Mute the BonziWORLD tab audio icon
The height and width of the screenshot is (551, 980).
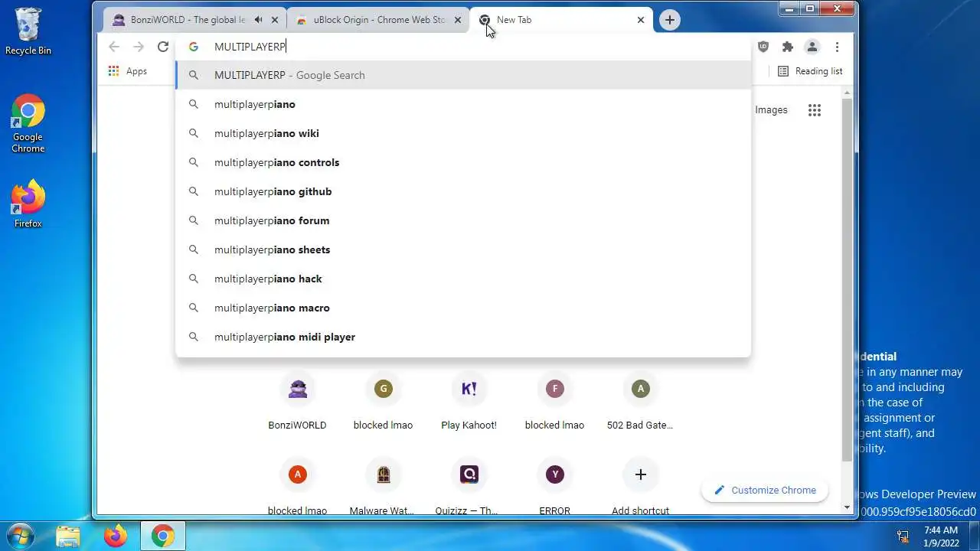260,20
